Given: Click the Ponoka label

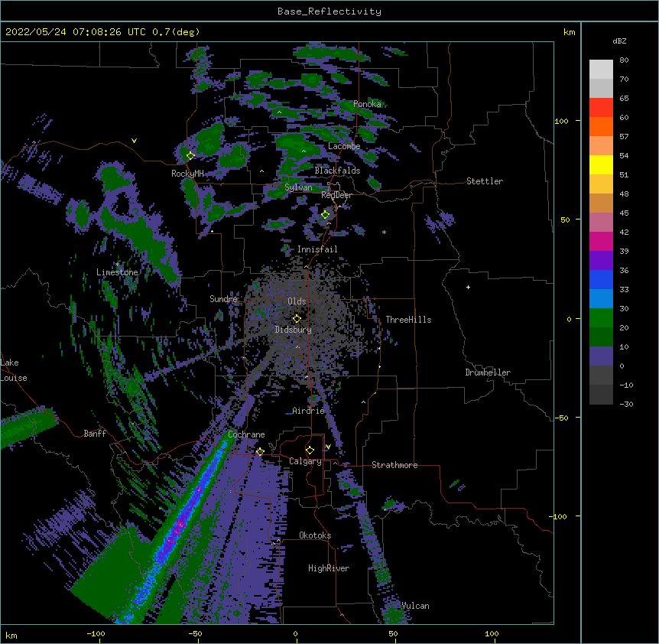Looking at the screenshot, I should click(x=367, y=104).
